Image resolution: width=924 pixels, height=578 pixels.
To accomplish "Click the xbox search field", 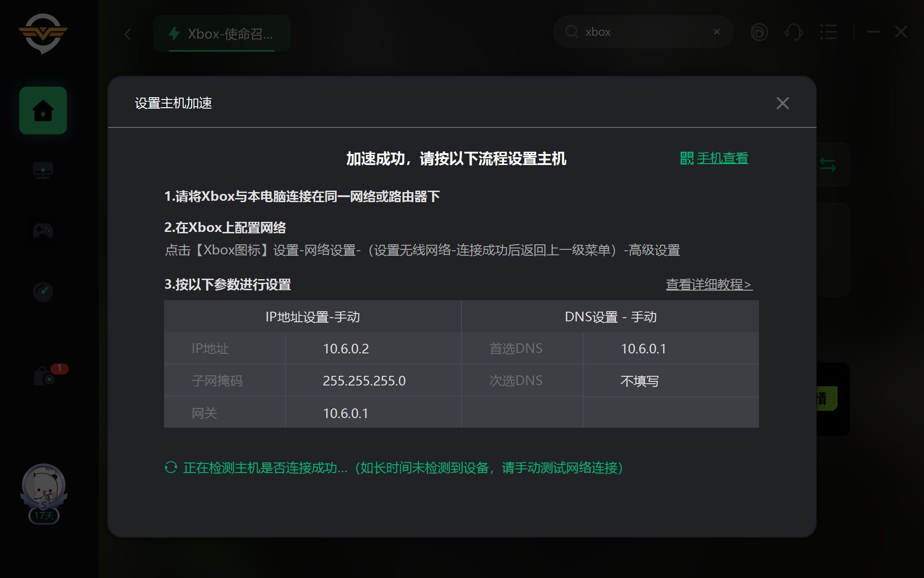I will pos(643,32).
